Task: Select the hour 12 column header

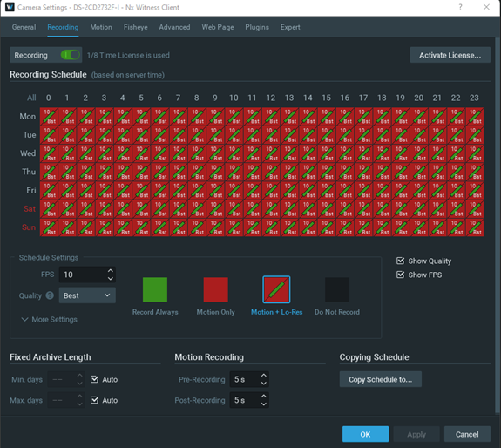Action: point(271,98)
